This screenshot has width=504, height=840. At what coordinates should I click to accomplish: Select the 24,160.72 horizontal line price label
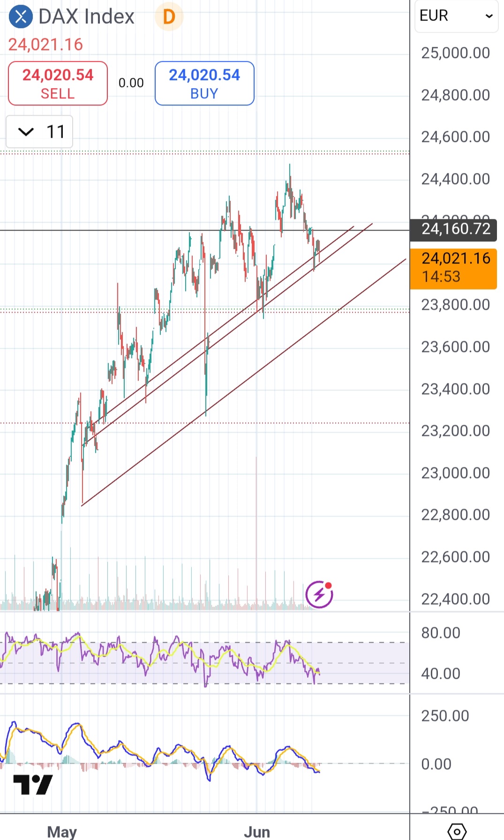(453, 229)
